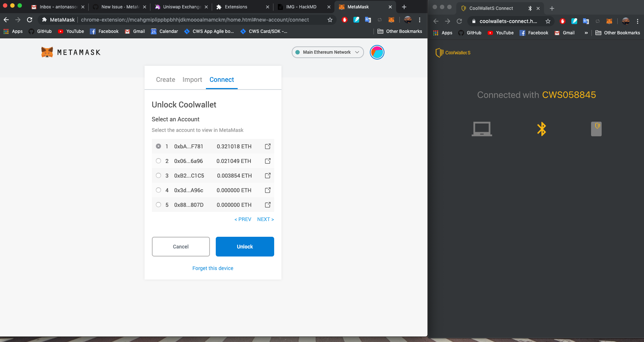Open explorer link for account 0xB2...C1C5
The width and height of the screenshot is (644, 342).
tap(268, 175)
